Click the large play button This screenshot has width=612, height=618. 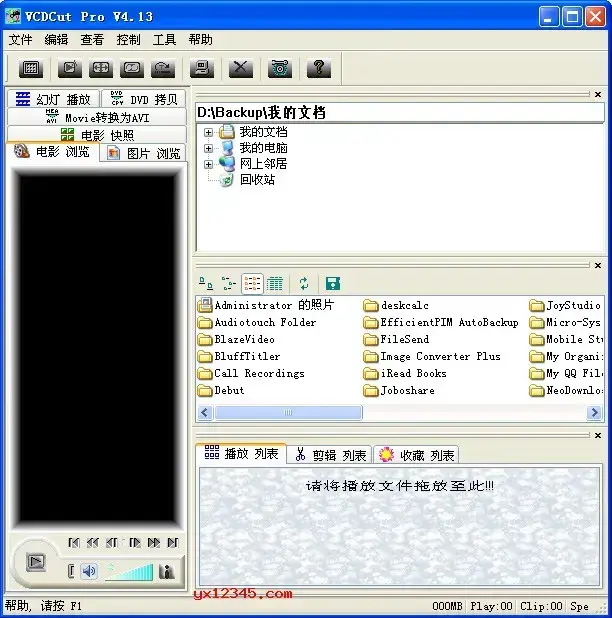(x=36, y=562)
